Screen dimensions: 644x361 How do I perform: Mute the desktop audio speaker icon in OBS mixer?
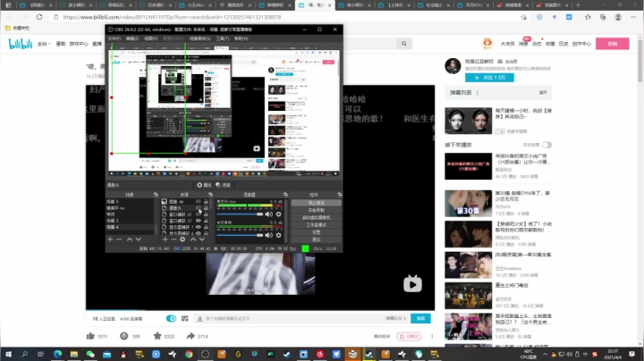click(268, 235)
